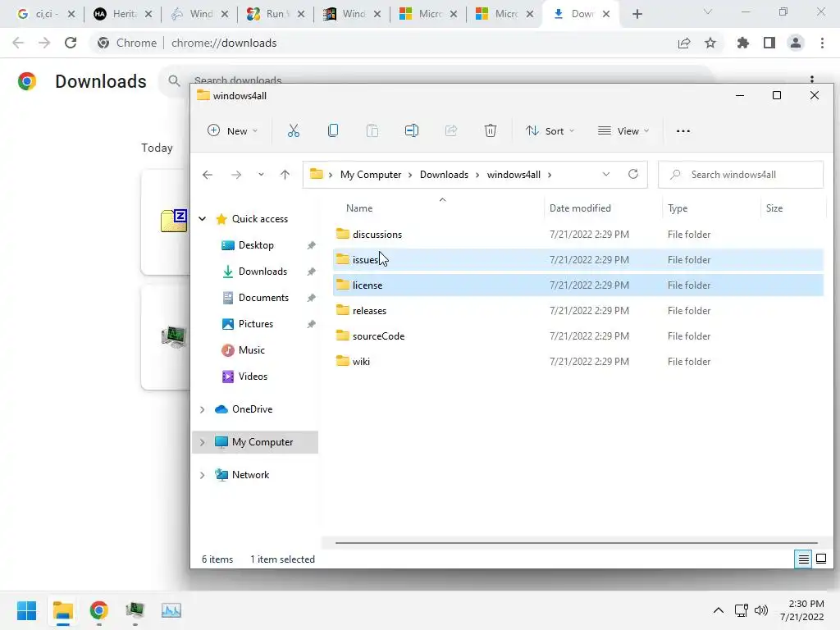This screenshot has width=840, height=630.
Task: Switch to details view layout icon
Action: coord(803,559)
